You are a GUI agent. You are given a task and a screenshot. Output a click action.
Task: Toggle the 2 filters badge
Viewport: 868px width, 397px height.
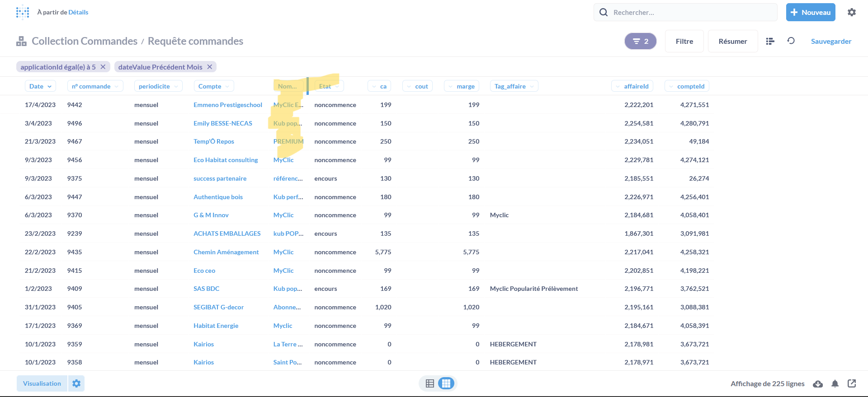641,41
